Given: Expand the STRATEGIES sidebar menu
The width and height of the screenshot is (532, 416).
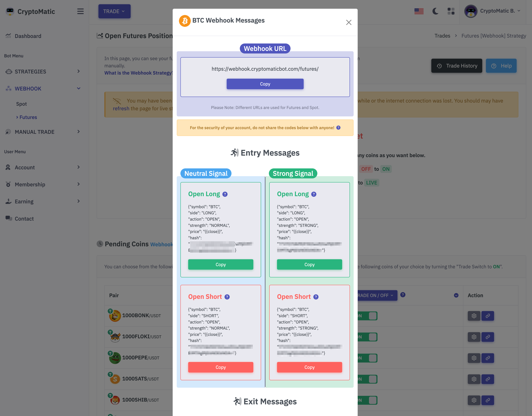Looking at the screenshot, I should [x=43, y=72].
